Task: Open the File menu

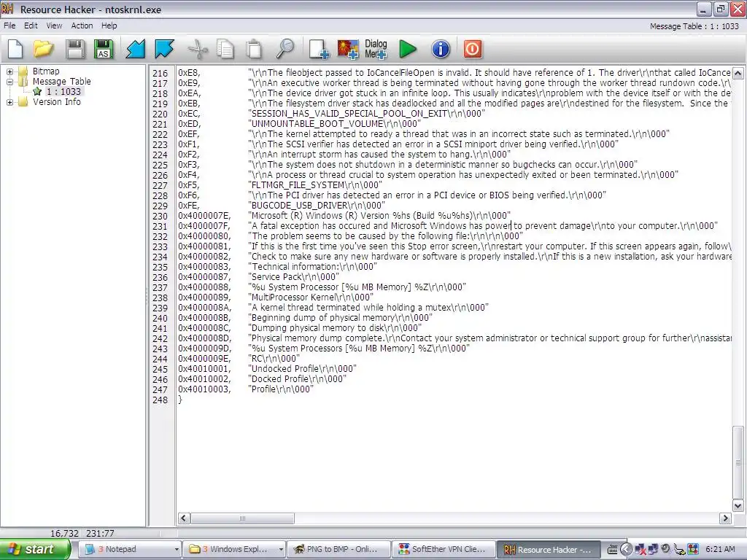Action: (9, 26)
